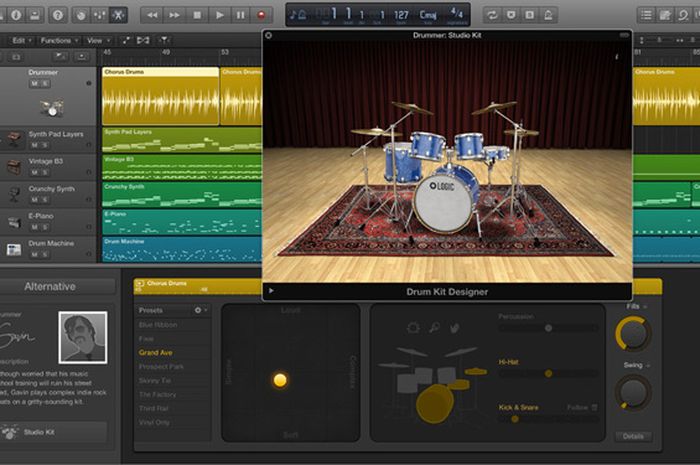This screenshot has height=465, width=700.
Task: Mute the E-Piano track
Action: 34,227
